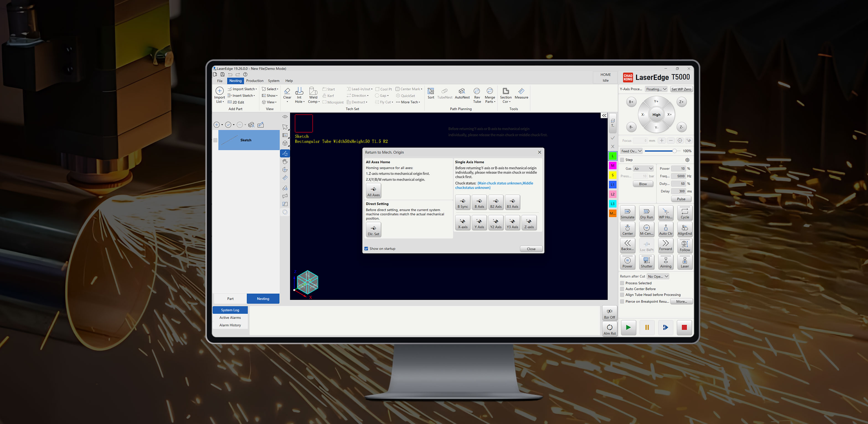Click the green Start play button

[629, 327]
